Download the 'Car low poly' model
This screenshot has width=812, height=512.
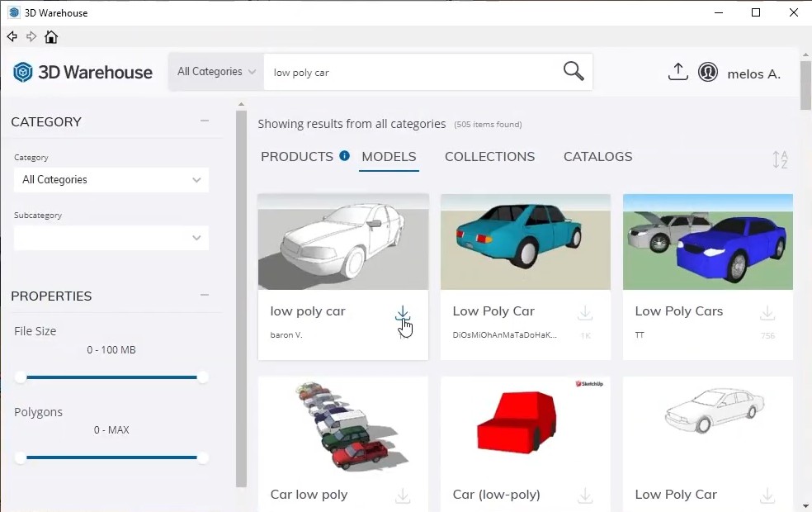(403, 495)
